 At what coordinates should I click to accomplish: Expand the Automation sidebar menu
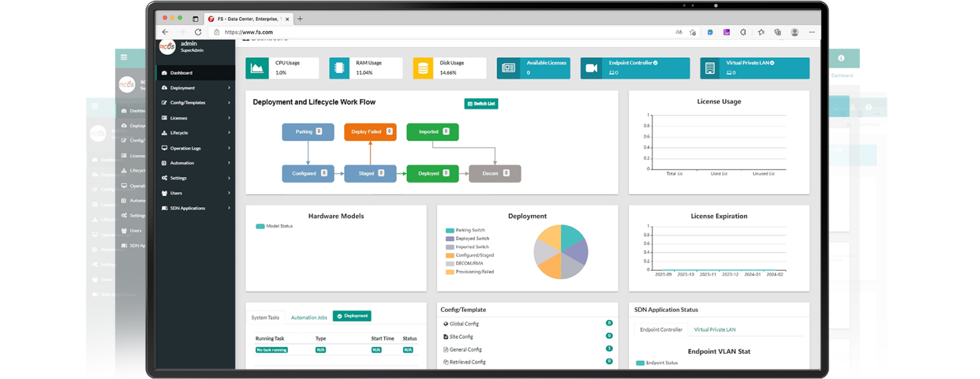[x=195, y=163]
